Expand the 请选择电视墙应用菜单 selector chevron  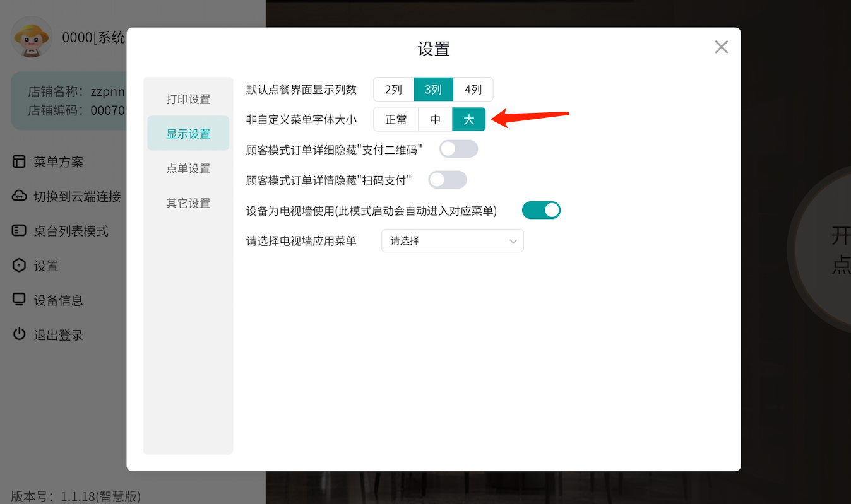pos(513,240)
